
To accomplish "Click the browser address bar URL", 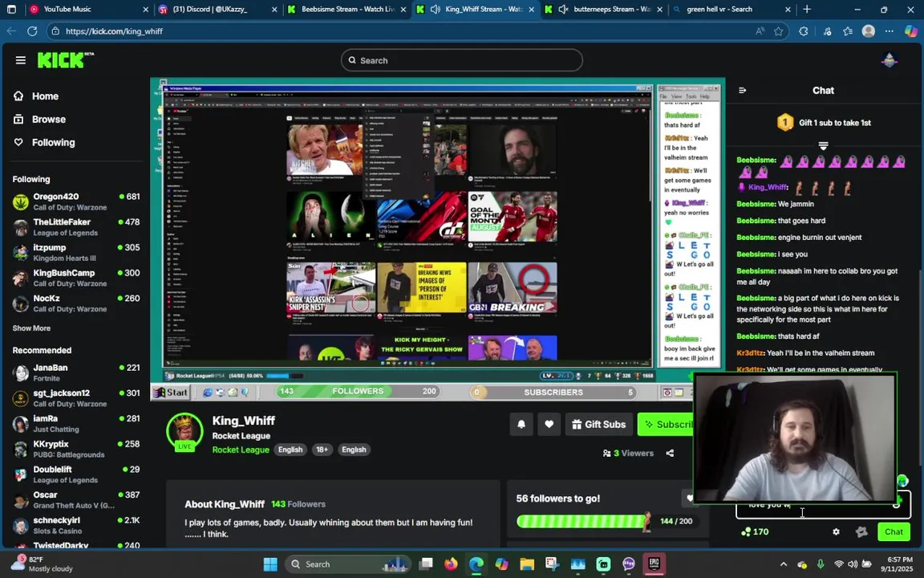I will [x=115, y=31].
